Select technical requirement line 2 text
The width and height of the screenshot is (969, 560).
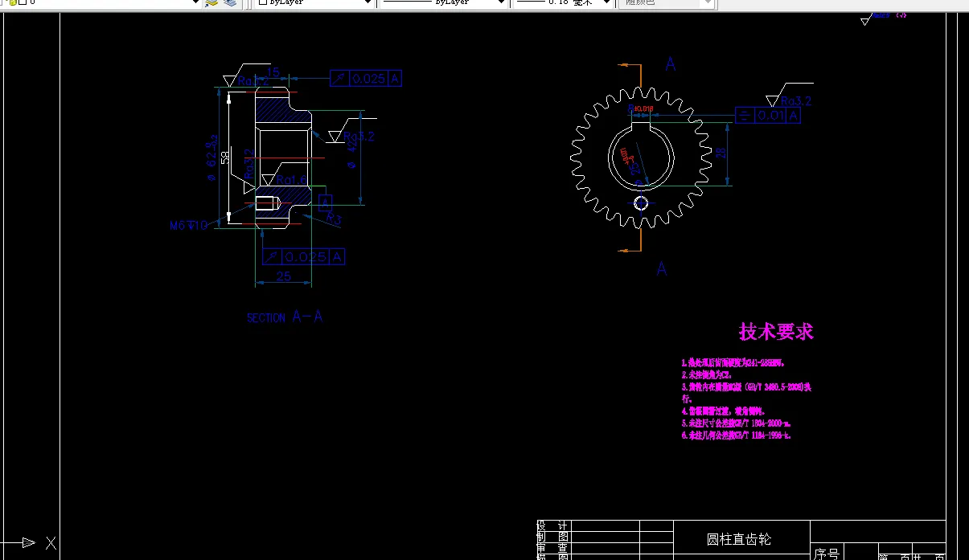(707, 374)
